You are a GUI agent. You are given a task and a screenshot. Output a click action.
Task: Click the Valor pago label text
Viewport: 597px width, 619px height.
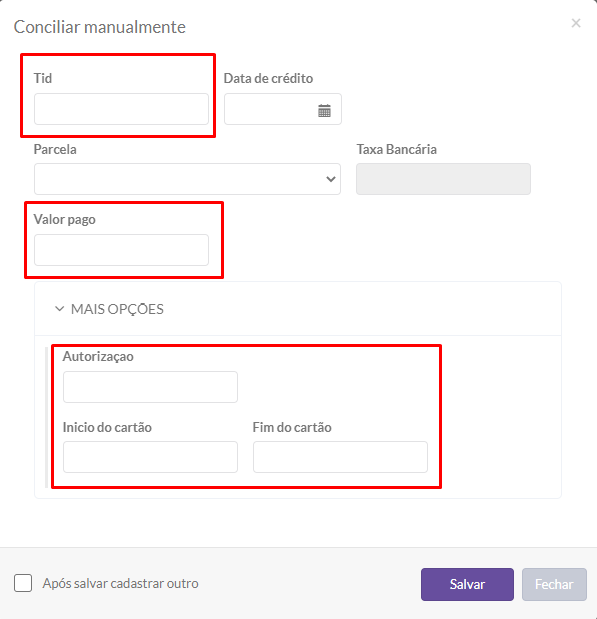[x=64, y=219]
